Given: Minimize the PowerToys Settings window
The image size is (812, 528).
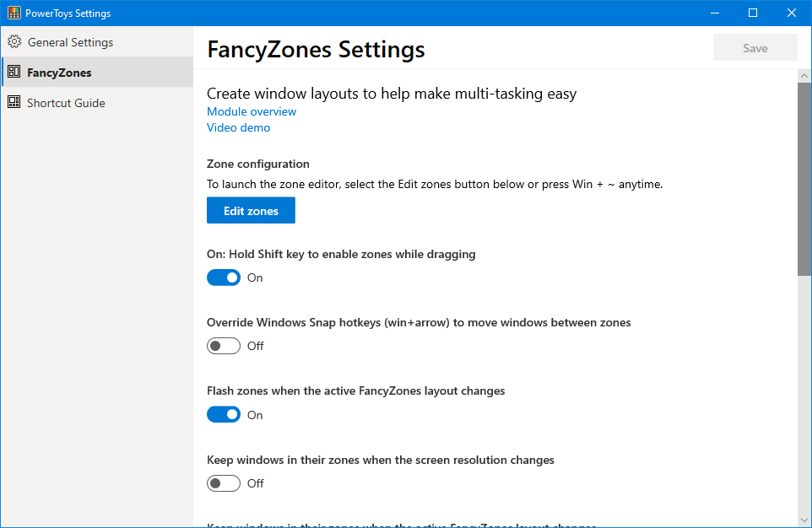Looking at the screenshot, I should pyautogui.click(x=714, y=13).
